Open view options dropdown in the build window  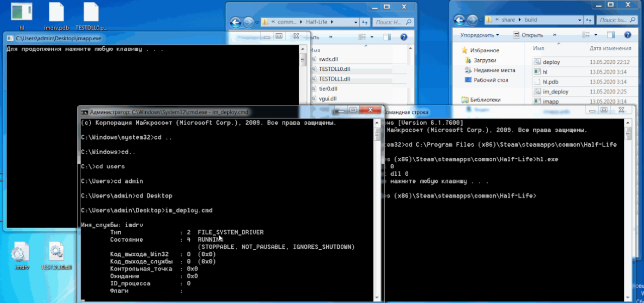click(x=596, y=35)
